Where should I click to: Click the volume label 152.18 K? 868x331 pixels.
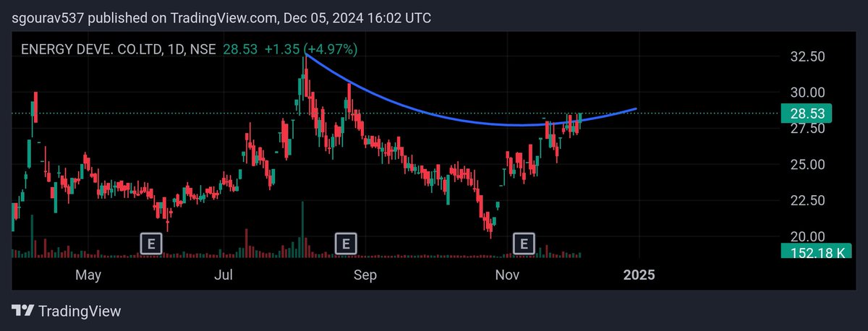click(x=817, y=252)
